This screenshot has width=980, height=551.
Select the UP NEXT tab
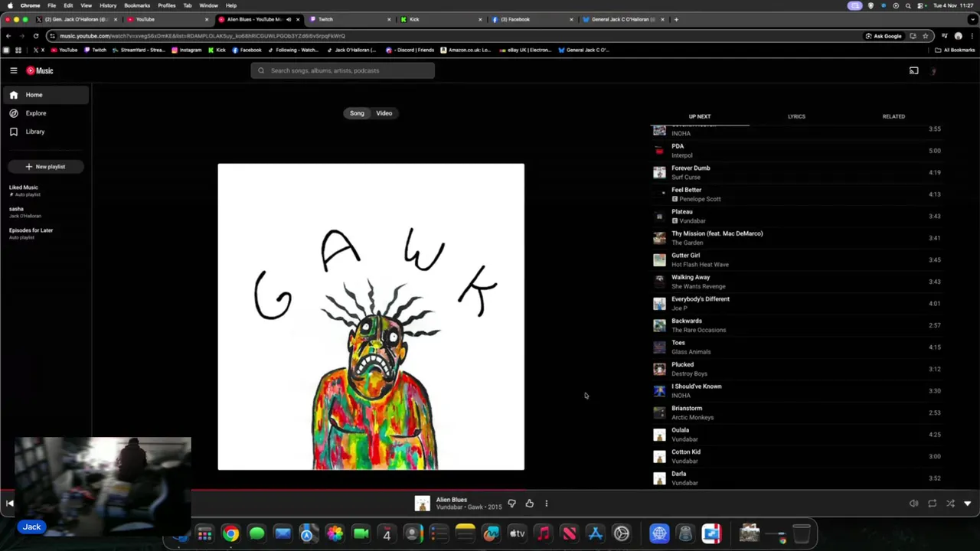click(x=700, y=116)
